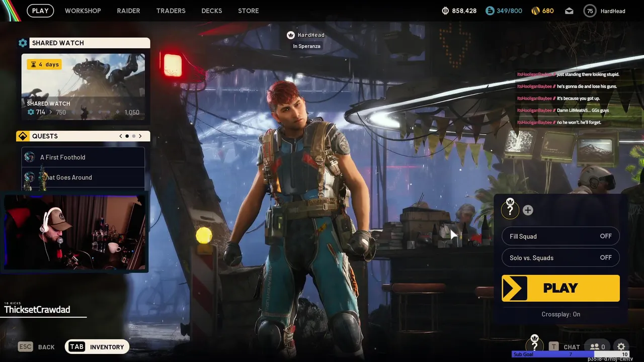Click the '4 days' timer badge

tap(44, 64)
